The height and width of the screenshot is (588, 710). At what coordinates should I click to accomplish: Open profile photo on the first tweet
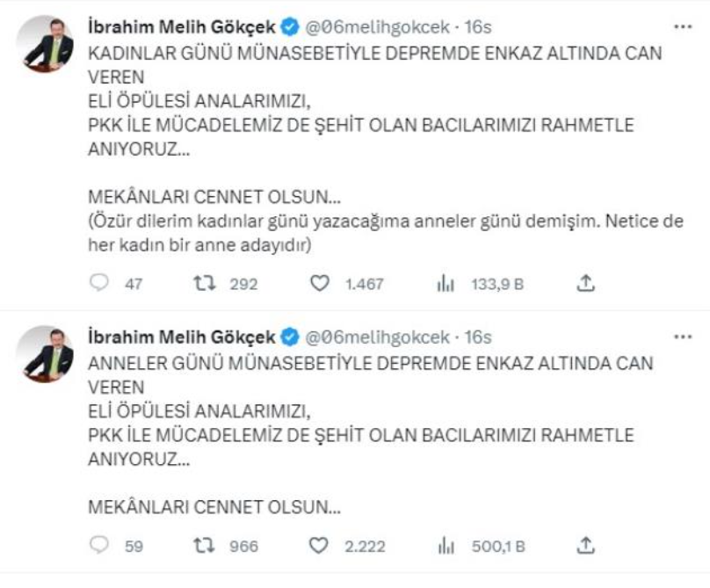48,44
